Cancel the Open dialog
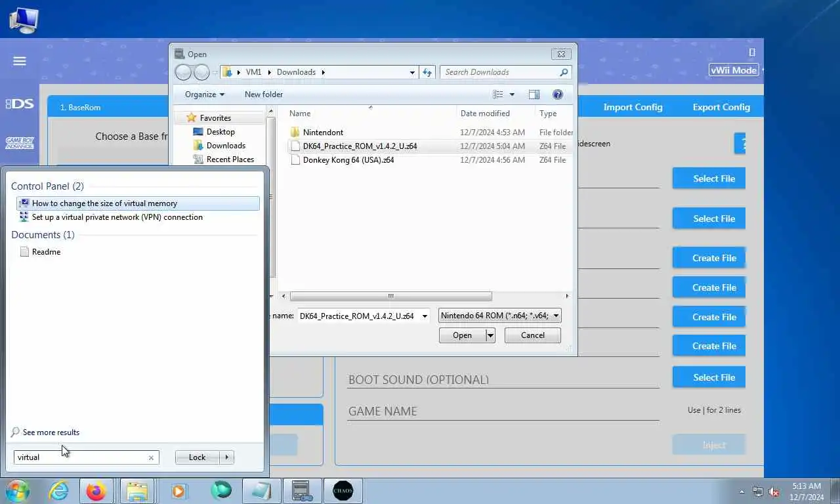The image size is (840, 504). coord(533,335)
